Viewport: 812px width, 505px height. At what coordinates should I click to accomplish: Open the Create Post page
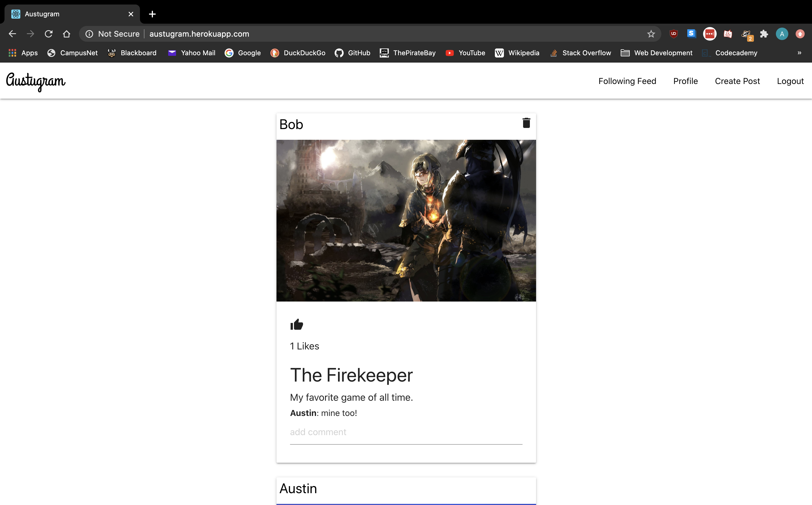coord(737,81)
